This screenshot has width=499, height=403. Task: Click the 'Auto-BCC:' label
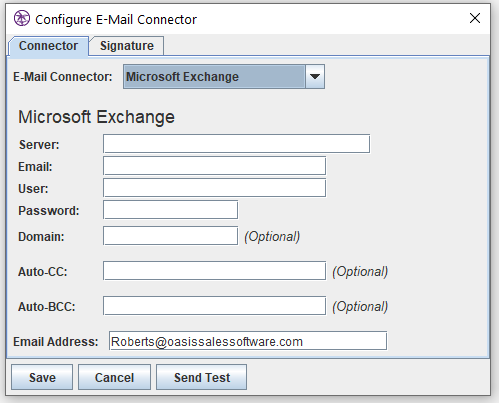pyautogui.click(x=47, y=307)
